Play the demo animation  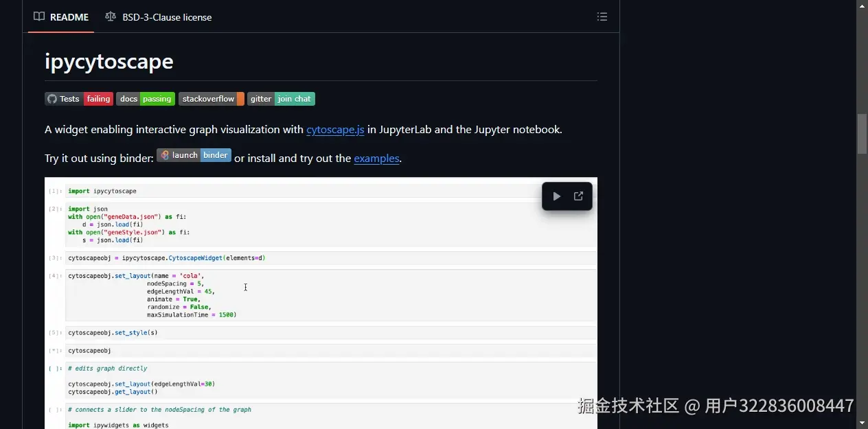pos(556,196)
